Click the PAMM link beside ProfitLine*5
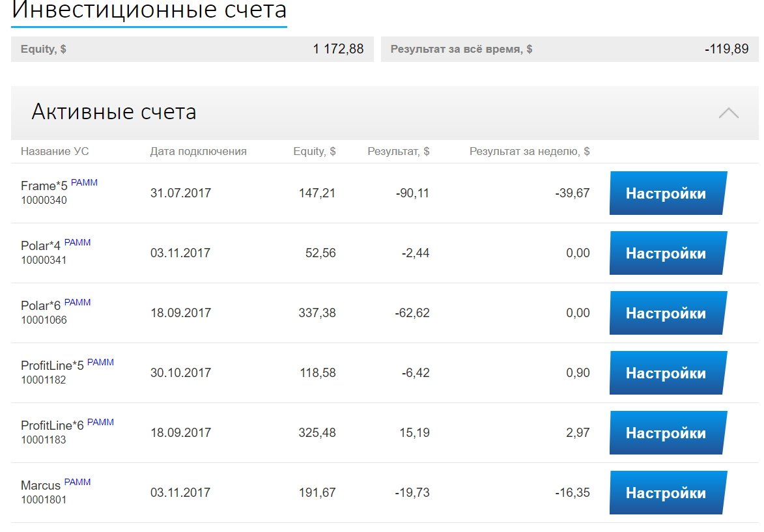Image resolution: width=764 pixels, height=532 pixels. pos(100,363)
